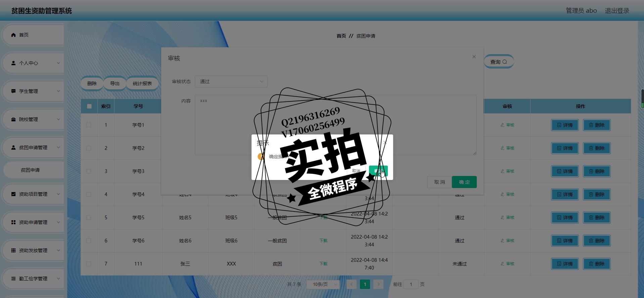
Task: Open 详情 for row 111 张三
Action: (565, 264)
